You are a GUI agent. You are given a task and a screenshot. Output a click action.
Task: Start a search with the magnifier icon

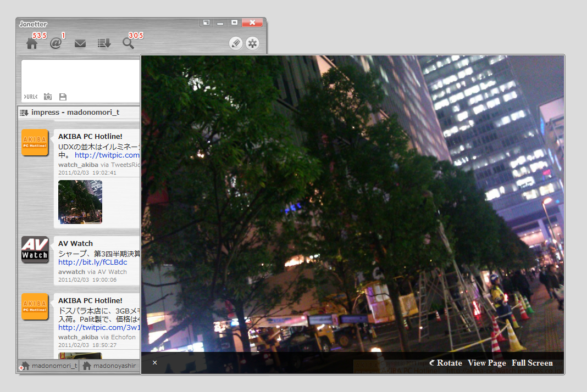128,43
